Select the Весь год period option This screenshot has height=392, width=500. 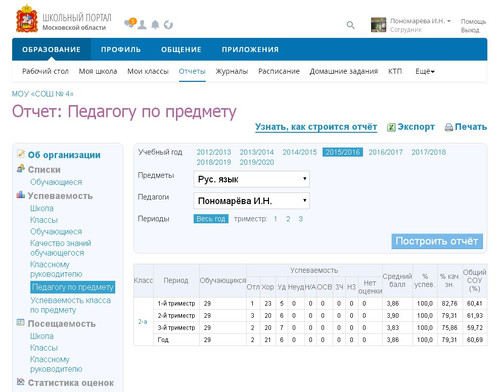pyautogui.click(x=211, y=219)
